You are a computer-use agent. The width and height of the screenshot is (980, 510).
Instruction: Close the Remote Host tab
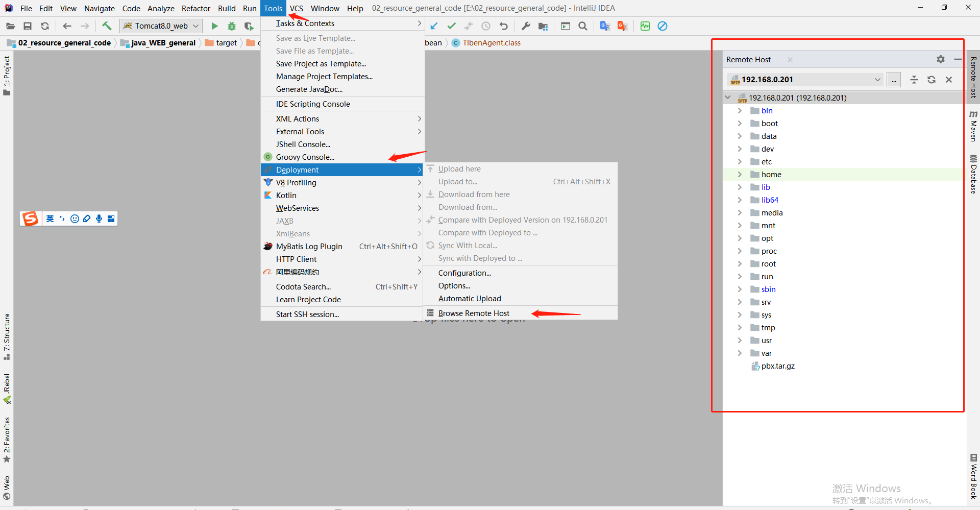click(790, 60)
